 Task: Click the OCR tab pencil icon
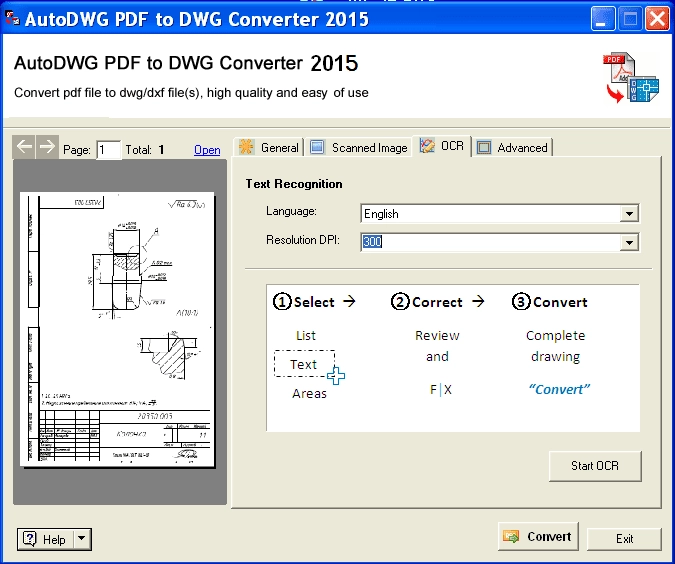click(x=427, y=146)
